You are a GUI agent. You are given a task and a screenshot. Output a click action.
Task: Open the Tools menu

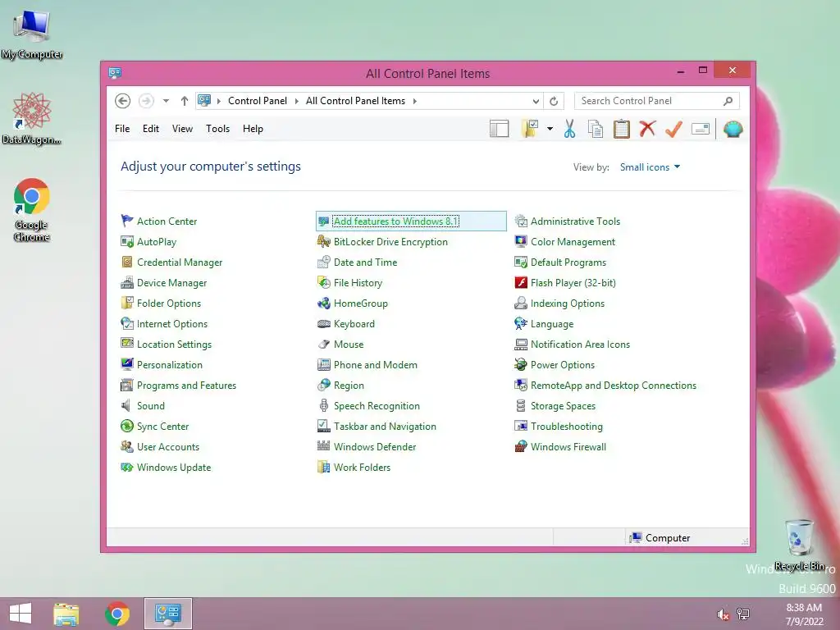[x=217, y=129]
